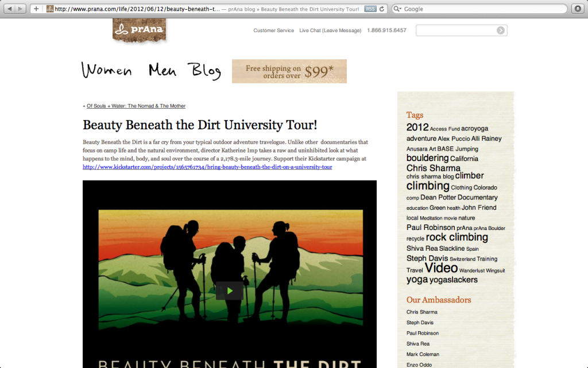Select the yogaslackers tag
This screenshot has width=588, height=368.
454,280
